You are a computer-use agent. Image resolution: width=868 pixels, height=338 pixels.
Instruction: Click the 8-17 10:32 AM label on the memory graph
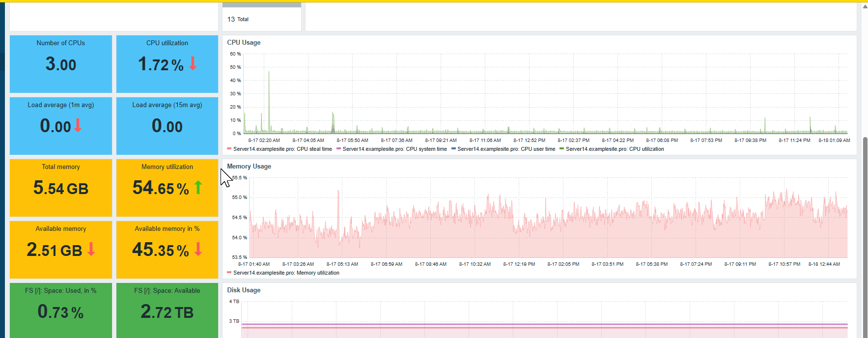tap(475, 264)
